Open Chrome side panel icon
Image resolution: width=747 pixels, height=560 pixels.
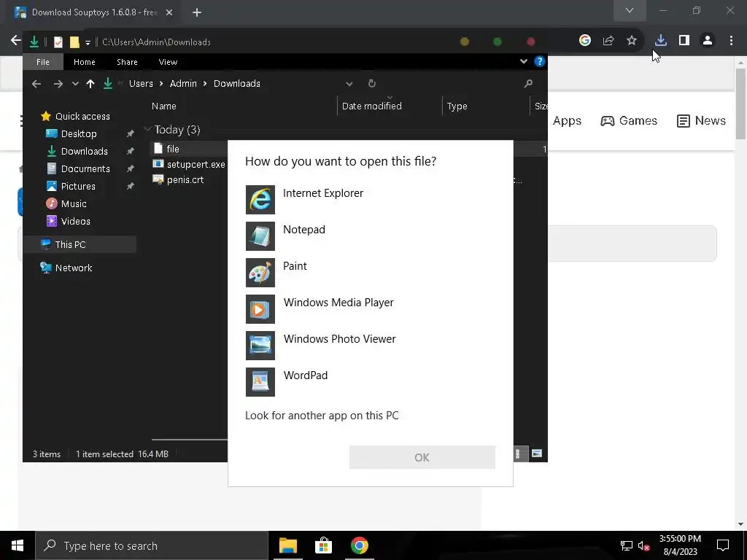pos(684,41)
